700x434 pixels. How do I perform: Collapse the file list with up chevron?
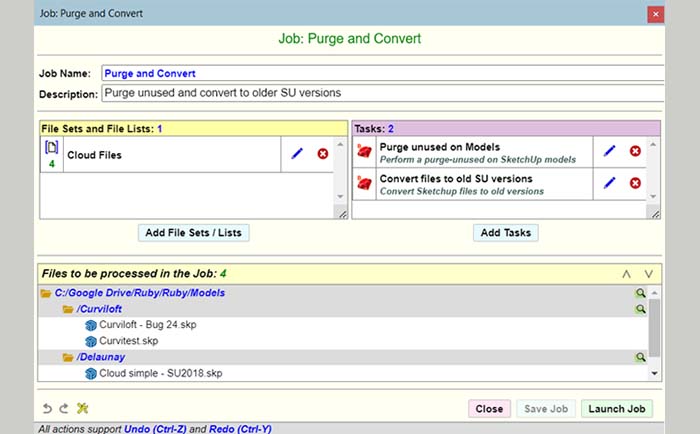pyautogui.click(x=626, y=273)
